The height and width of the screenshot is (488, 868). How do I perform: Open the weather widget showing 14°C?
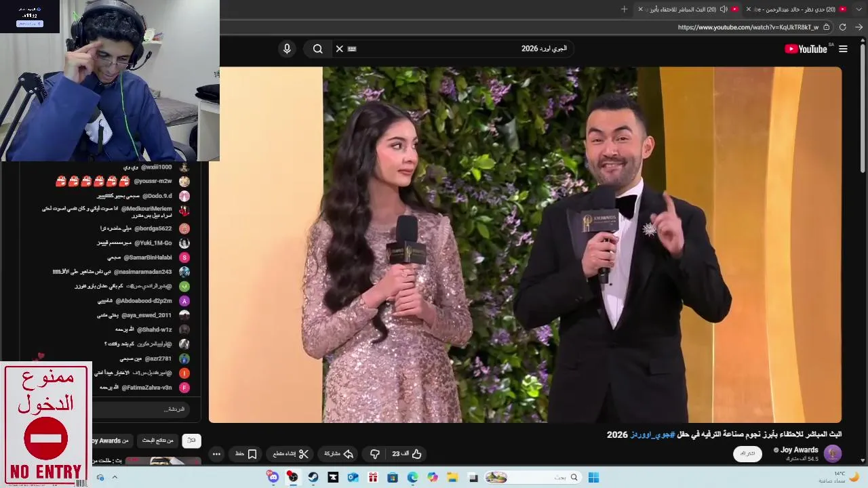pos(840,477)
